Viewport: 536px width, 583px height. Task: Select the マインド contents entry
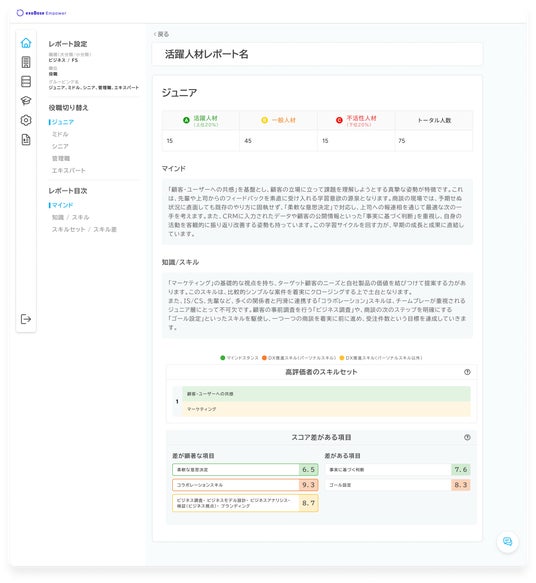62,205
